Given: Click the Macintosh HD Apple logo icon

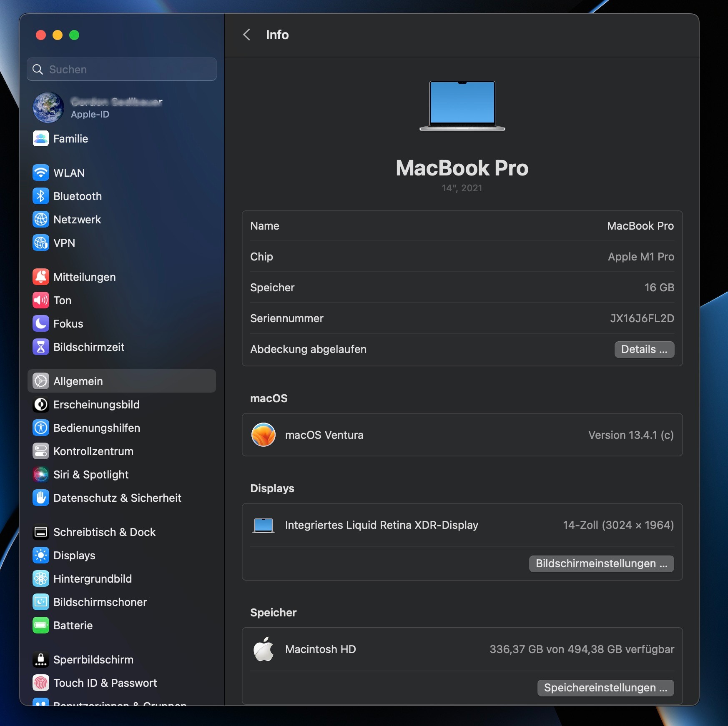Looking at the screenshot, I should 264,649.
